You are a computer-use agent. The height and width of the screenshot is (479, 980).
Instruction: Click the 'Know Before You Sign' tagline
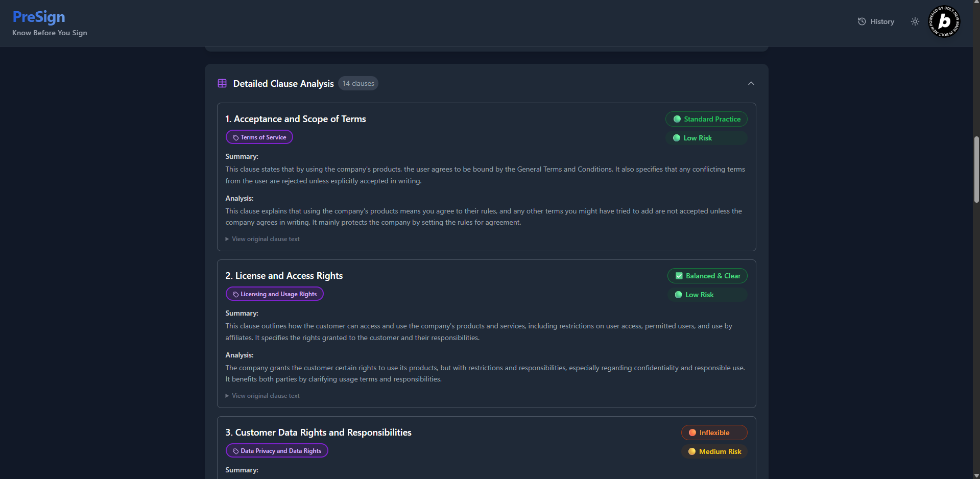point(50,33)
